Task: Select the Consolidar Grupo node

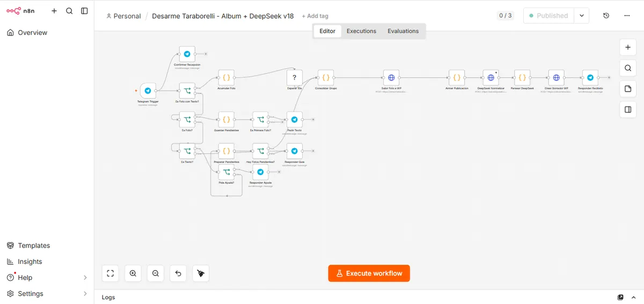Action: (x=325, y=78)
